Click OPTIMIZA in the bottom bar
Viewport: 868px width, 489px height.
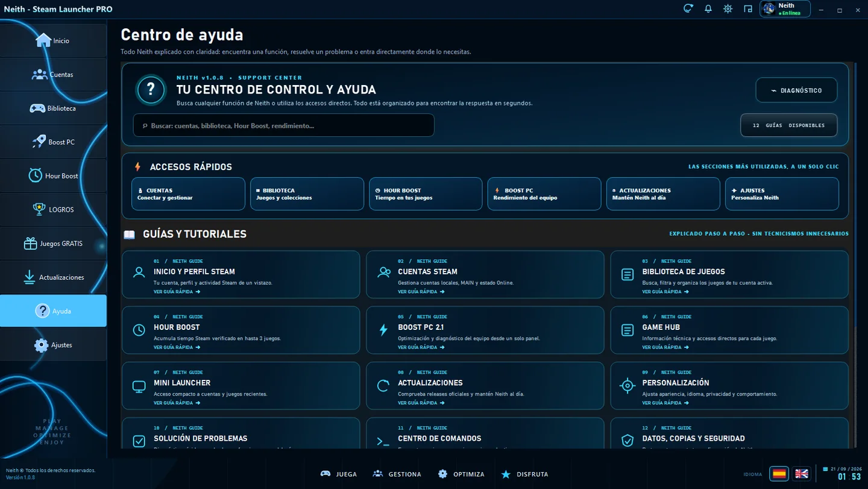(461, 474)
